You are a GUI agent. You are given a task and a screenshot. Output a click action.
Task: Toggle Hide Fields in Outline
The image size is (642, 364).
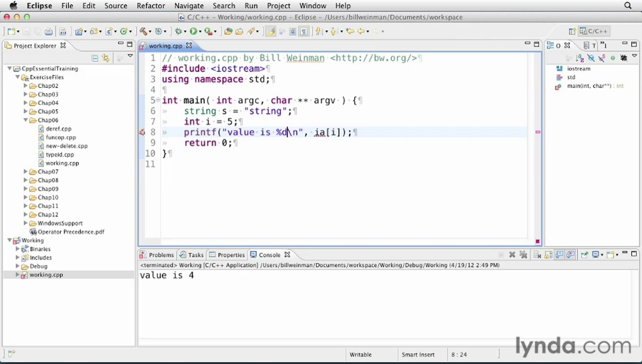(591, 58)
